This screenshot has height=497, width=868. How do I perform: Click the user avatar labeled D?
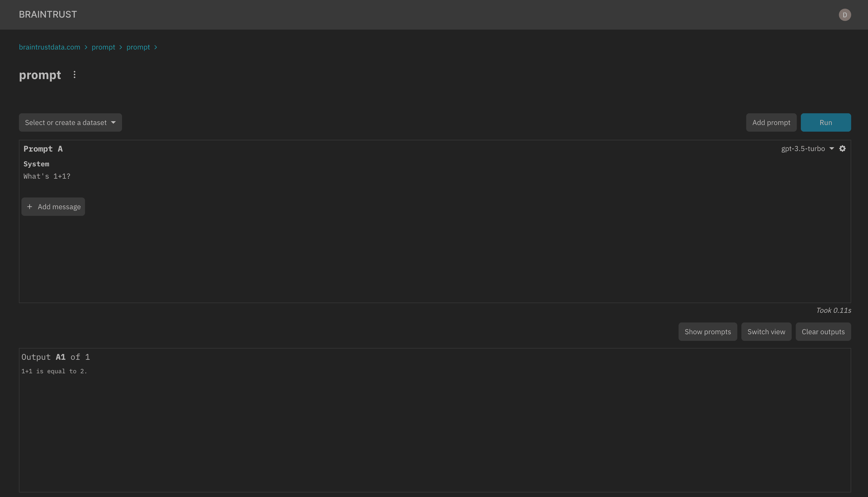tap(845, 15)
